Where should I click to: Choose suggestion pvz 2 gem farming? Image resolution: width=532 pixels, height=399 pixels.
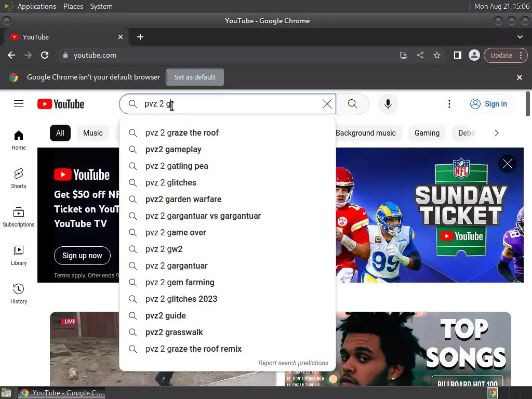pyautogui.click(x=228, y=282)
